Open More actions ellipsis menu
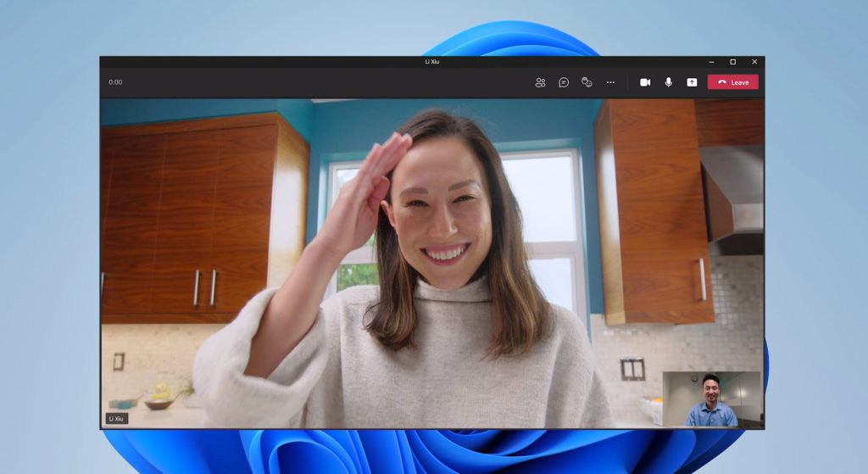 pos(610,82)
